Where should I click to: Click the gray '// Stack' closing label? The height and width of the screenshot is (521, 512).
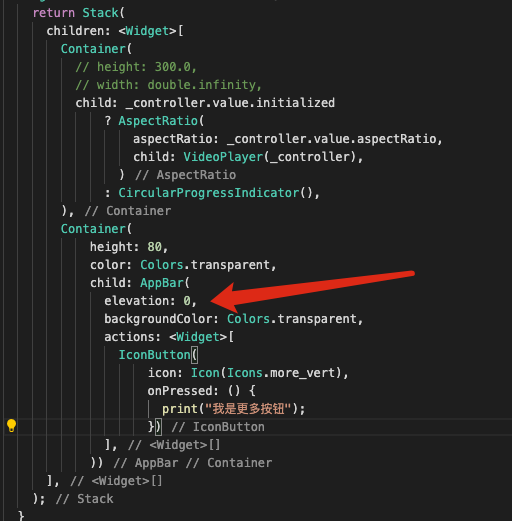pyautogui.click(x=85, y=499)
